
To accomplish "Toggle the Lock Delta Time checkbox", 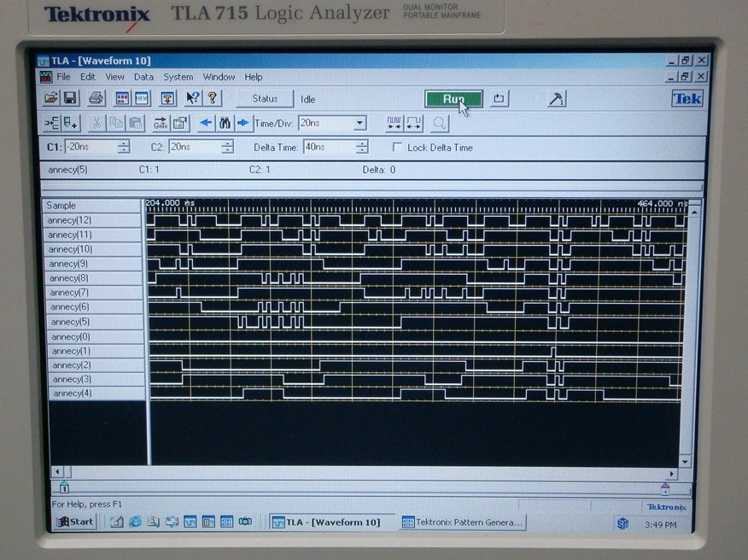I will 397,148.
